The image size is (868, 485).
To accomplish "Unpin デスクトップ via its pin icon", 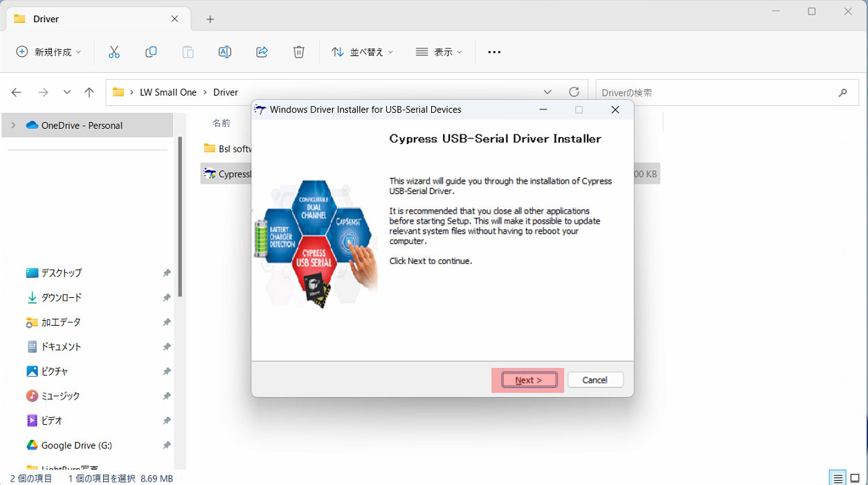I will pos(166,273).
